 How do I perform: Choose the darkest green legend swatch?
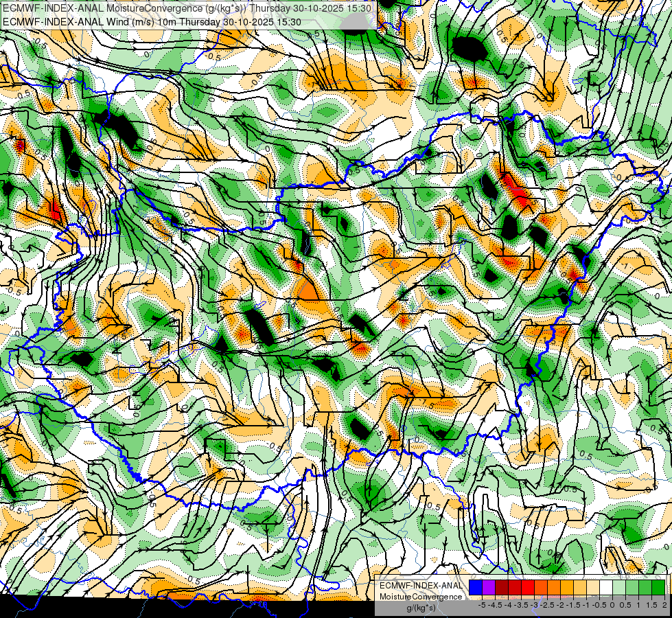click(x=658, y=588)
